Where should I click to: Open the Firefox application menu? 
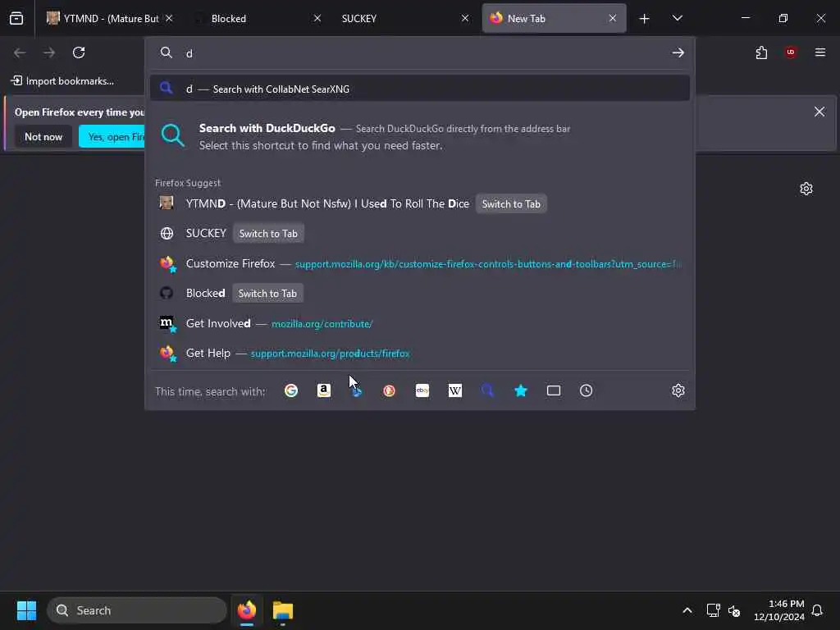tap(820, 52)
